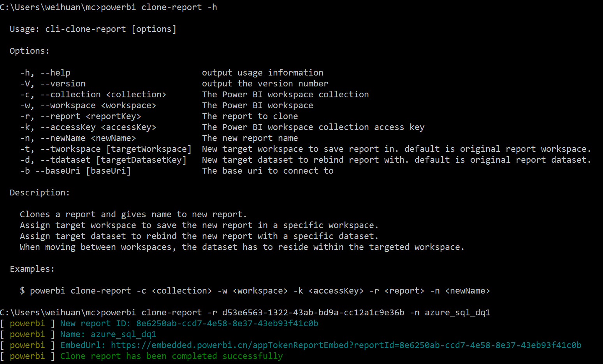Select the Description section heading
603x364 pixels.
click(39, 192)
